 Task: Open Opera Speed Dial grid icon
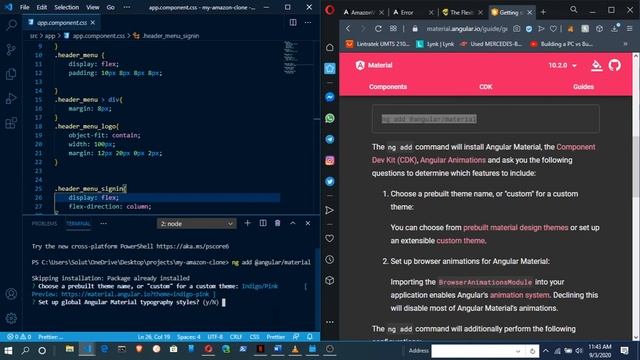[393, 29]
